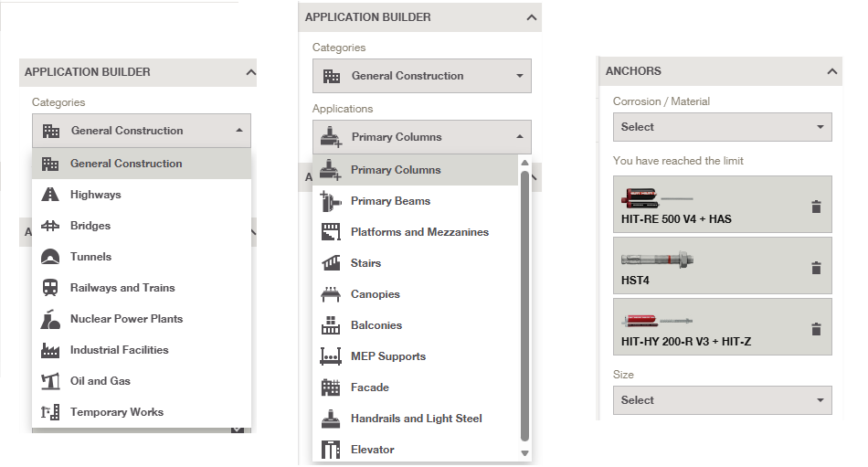Choose Oil and Gas

[x=141, y=380]
